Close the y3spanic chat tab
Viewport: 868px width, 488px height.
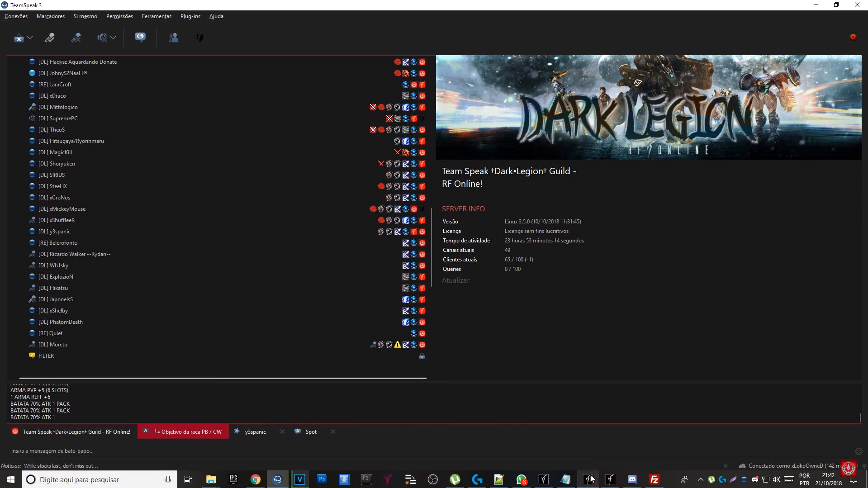point(282,431)
